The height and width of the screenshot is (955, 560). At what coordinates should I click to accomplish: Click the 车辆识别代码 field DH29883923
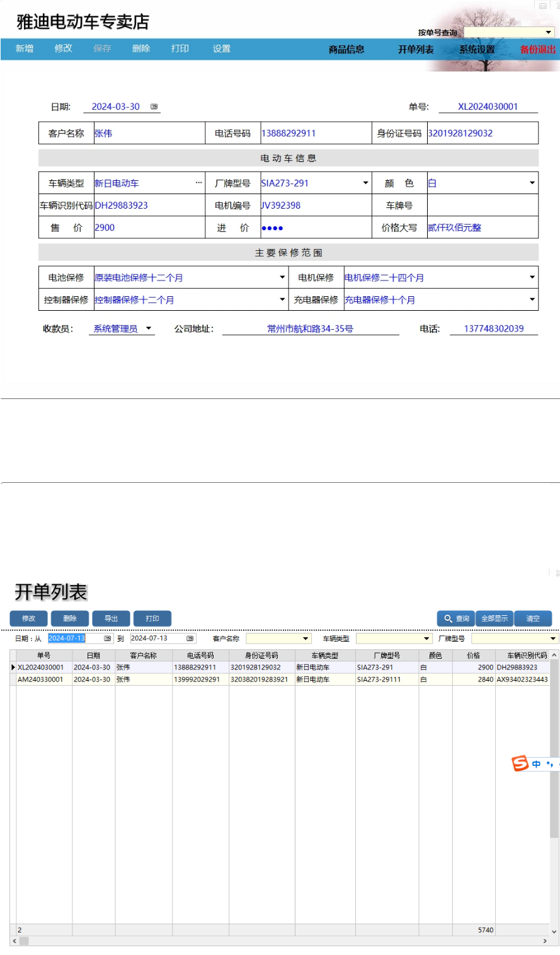(149, 205)
